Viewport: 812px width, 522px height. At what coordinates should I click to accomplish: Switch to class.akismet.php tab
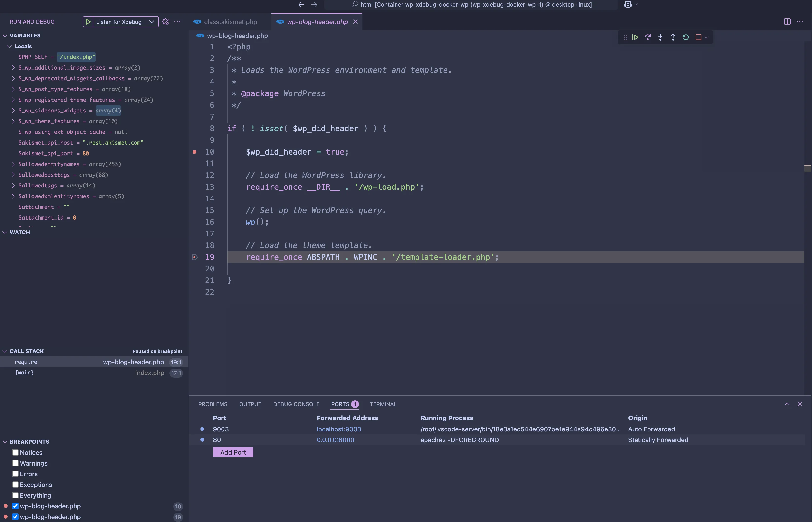(x=230, y=22)
